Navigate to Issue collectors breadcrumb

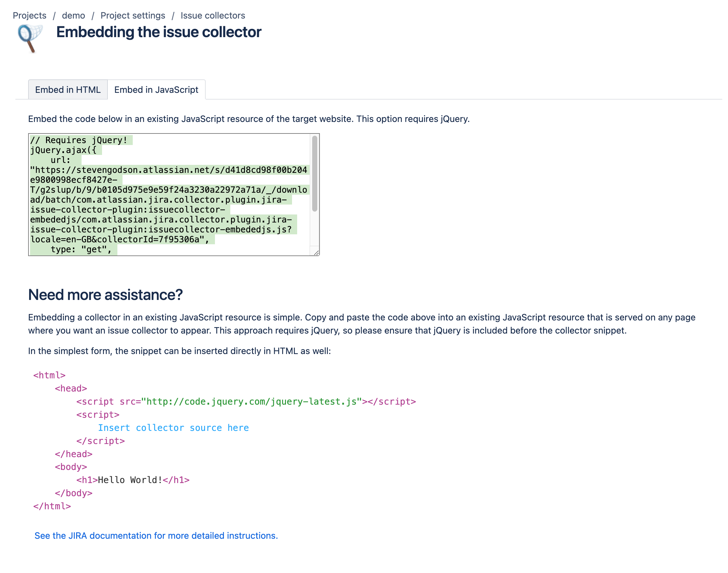coord(213,15)
